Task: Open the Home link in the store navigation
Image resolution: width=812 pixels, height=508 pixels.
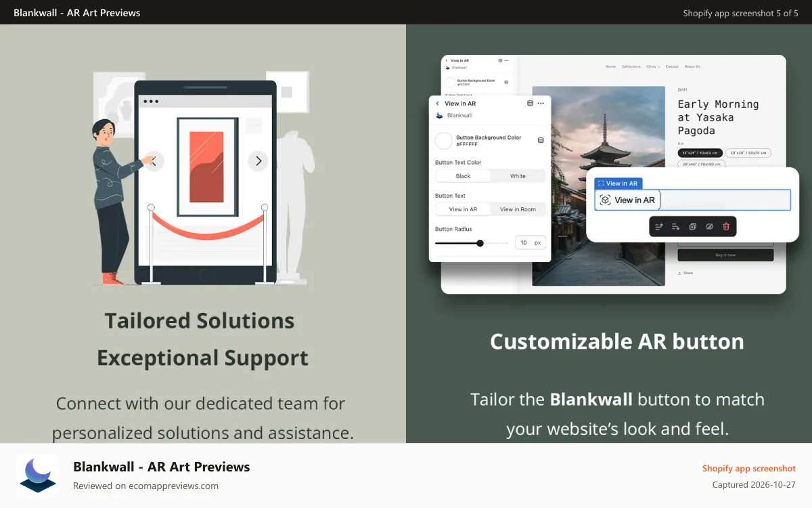Action: coord(611,66)
